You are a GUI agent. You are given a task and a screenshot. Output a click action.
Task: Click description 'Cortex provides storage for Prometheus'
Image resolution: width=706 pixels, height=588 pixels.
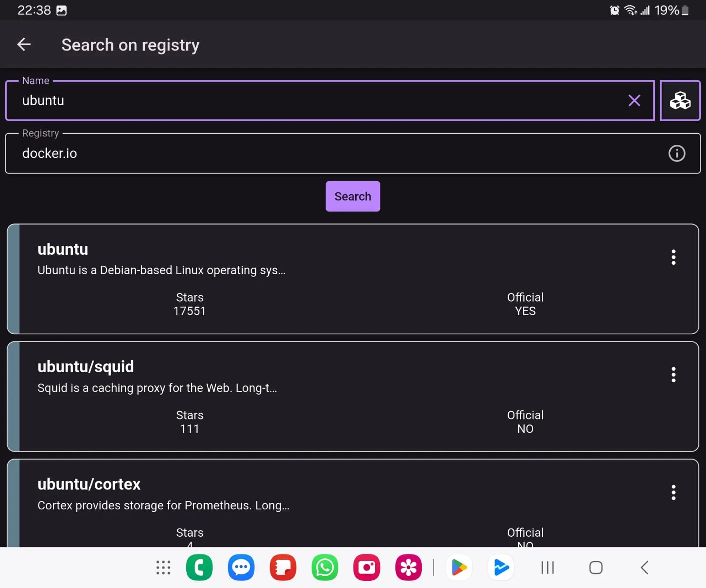point(144,505)
